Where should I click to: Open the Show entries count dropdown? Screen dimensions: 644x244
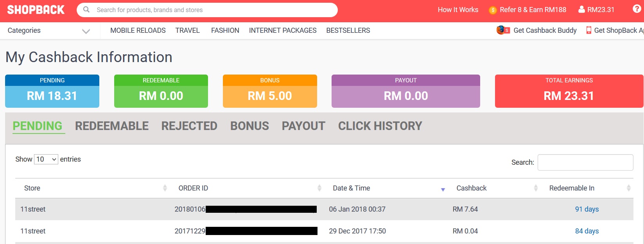coord(46,159)
